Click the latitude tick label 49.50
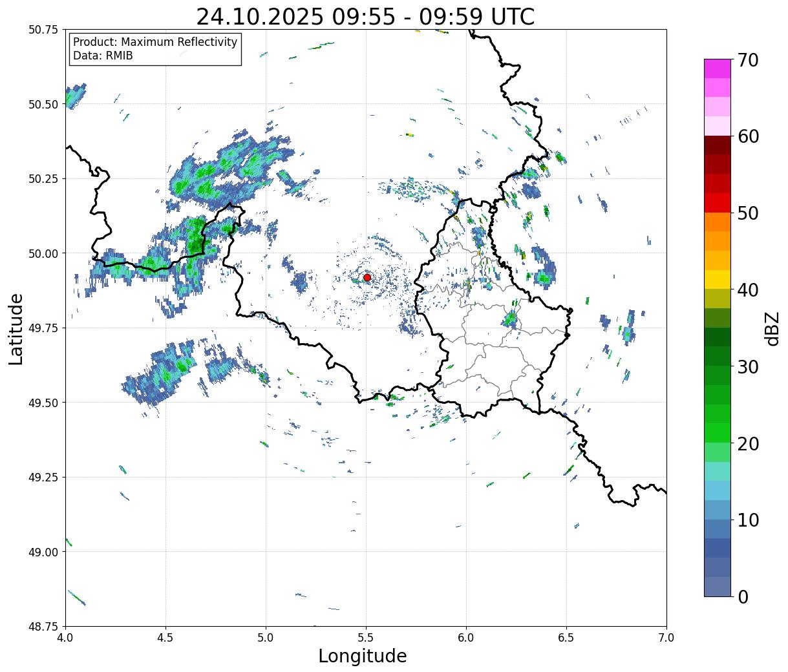788x672 pixels. click(x=43, y=403)
